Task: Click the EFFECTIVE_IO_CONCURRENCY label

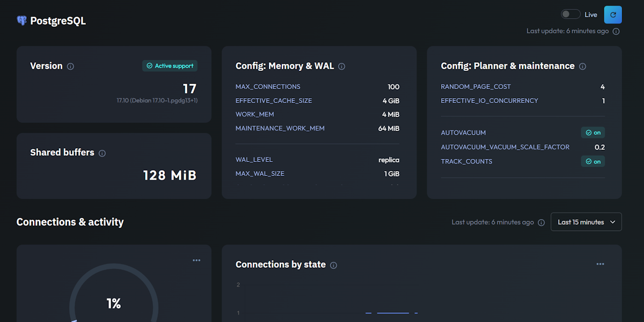Action: point(489,100)
